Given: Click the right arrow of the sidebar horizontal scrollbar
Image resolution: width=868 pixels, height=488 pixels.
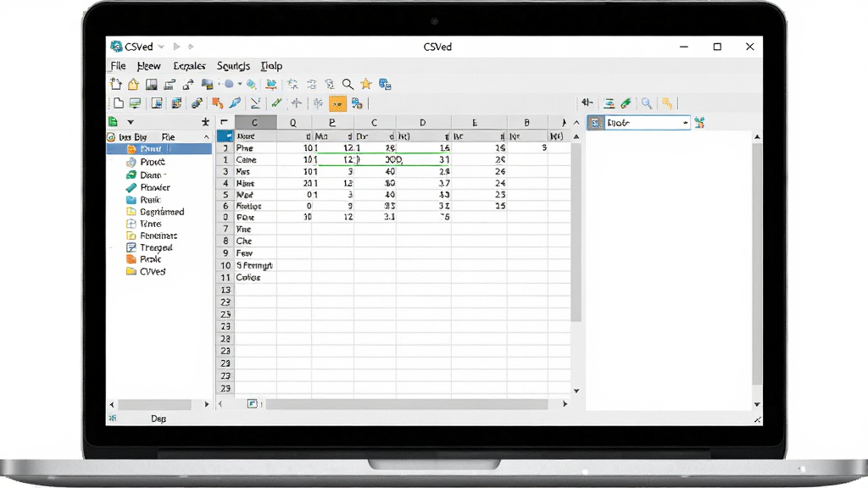Looking at the screenshot, I should (x=207, y=404).
